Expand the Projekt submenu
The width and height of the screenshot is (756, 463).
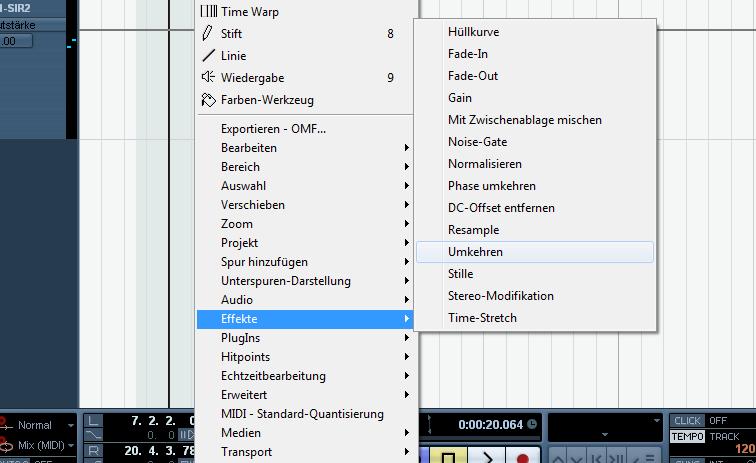(x=307, y=243)
